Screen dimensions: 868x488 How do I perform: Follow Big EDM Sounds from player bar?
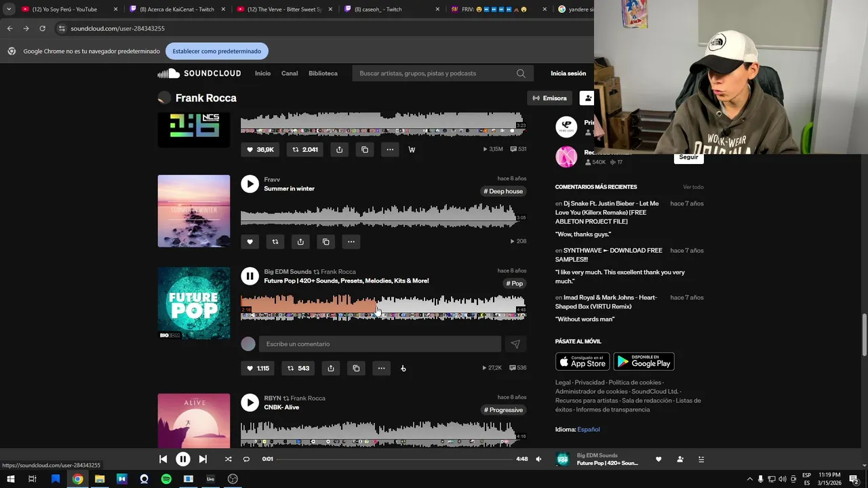click(680, 459)
